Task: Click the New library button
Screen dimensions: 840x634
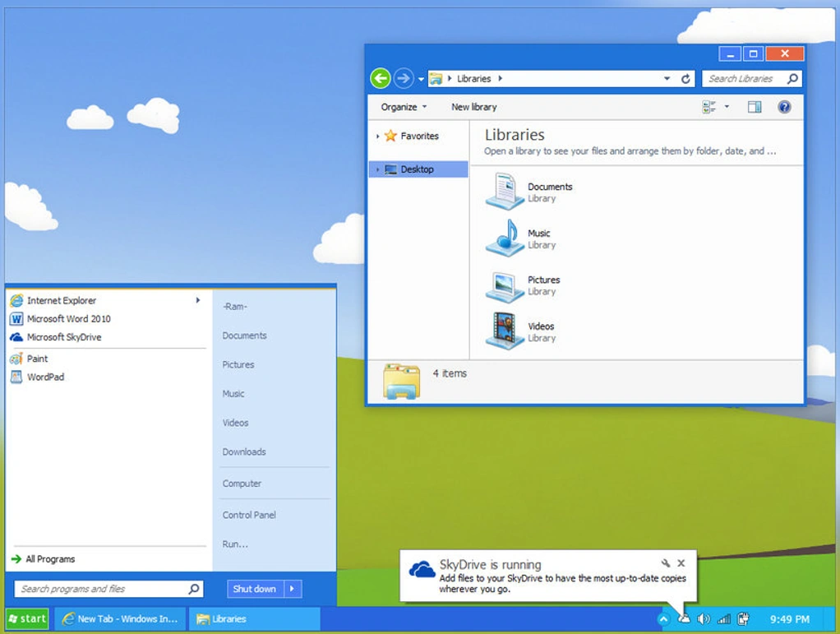Action: (474, 107)
